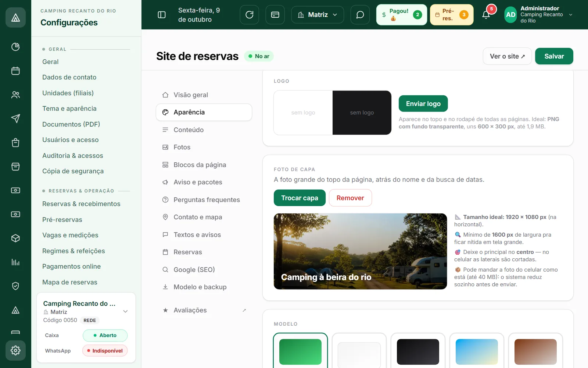Open the bar chart reports icon in left rail
The width and height of the screenshot is (588, 368).
coord(15,262)
